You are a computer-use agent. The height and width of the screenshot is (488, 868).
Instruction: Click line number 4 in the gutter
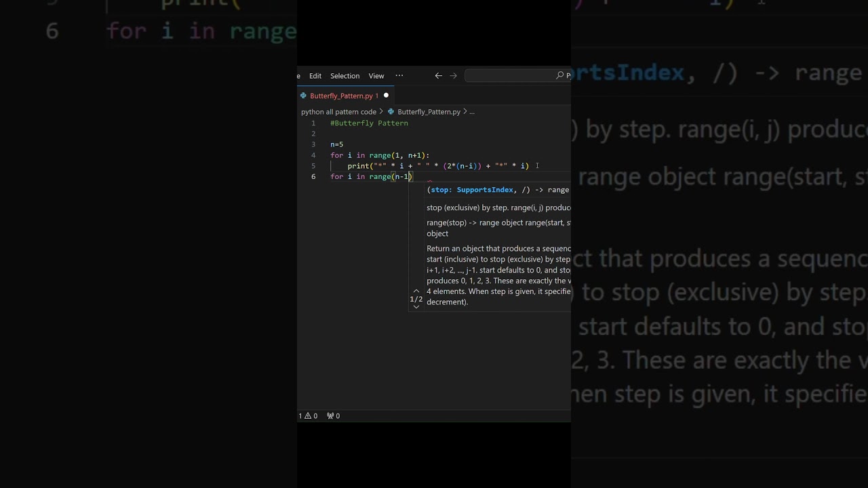(313, 155)
